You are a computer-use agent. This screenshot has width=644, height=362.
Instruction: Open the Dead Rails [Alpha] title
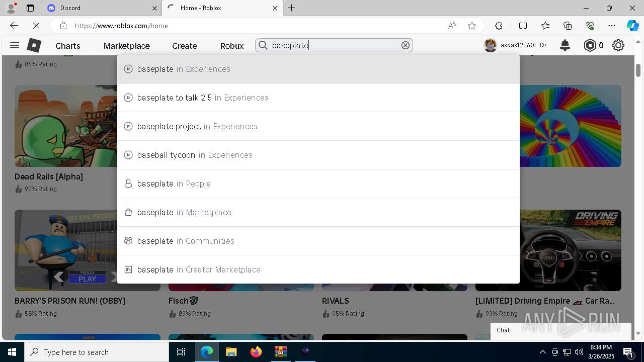(49, 176)
